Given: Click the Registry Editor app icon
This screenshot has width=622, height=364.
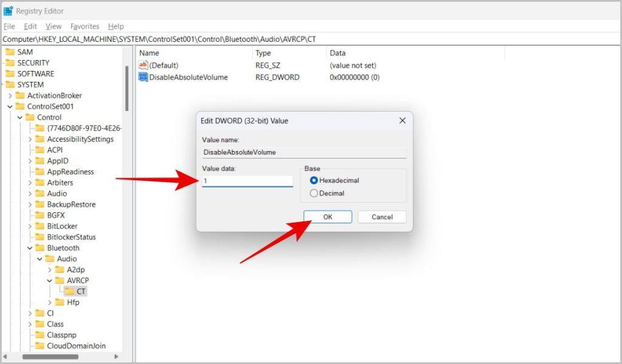Looking at the screenshot, I should coord(8,11).
